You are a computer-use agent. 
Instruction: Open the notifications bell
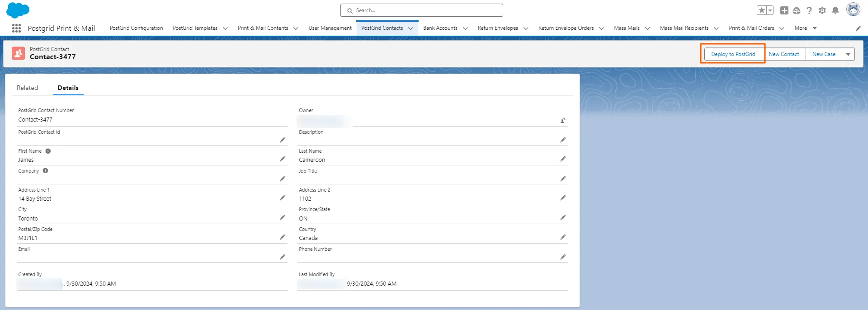pyautogui.click(x=835, y=10)
